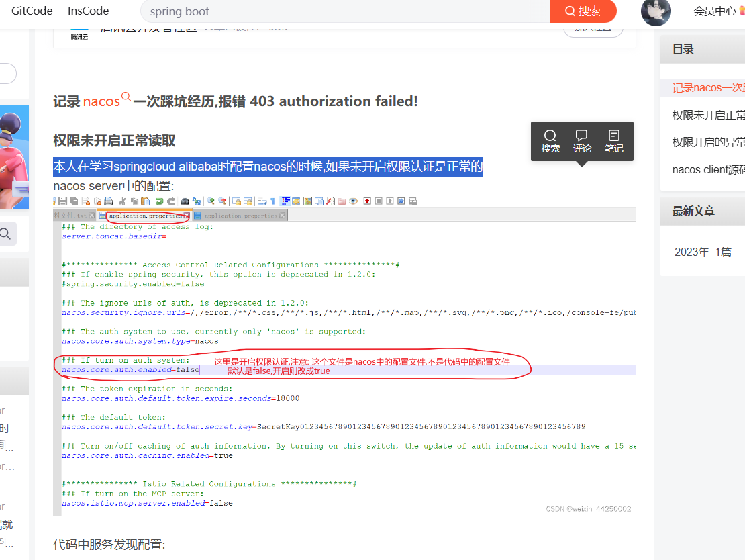Click Redo arrow in Notepad++ screenshot toolbar
Screen dimensions: 745x560
click(171, 201)
